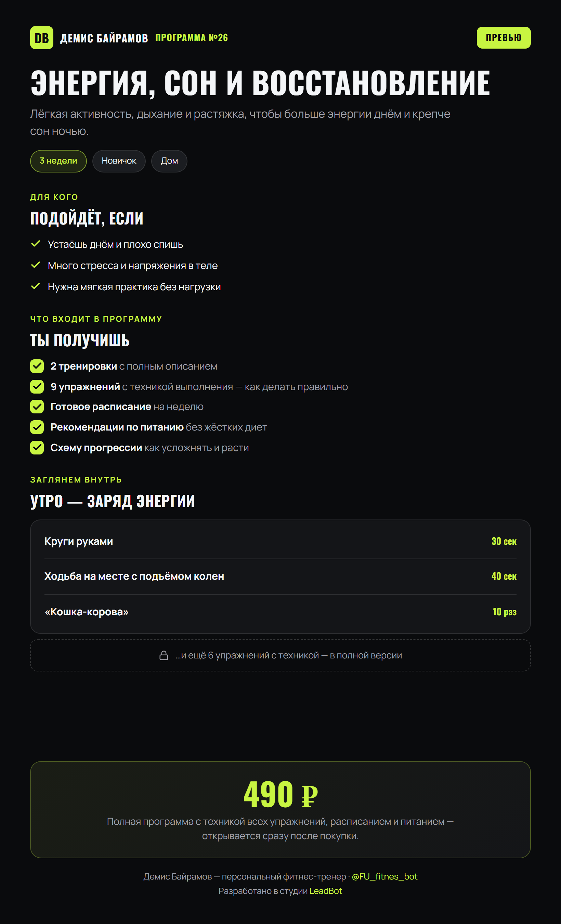Click the 'ПРЕВЬЮ' button
Screen dimensions: 561x924
pos(503,38)
